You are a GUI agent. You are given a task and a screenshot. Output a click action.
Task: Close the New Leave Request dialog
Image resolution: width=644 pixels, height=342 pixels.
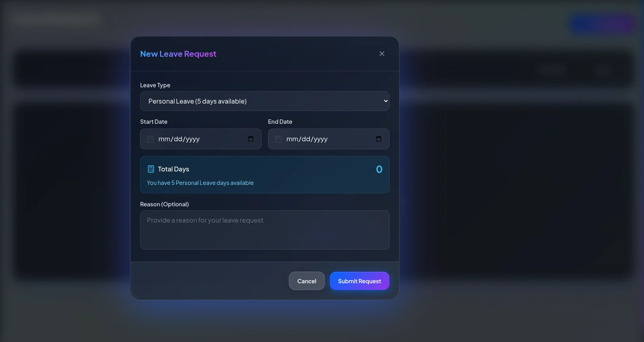pos(382,54)
